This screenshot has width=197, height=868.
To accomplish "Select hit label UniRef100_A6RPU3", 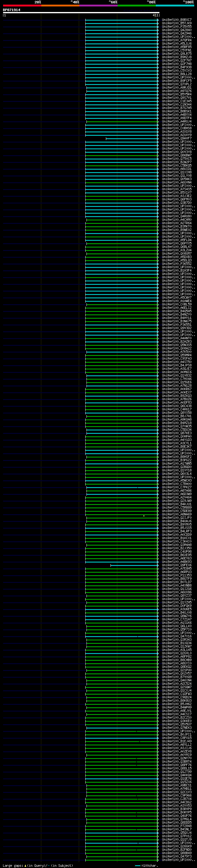I will (177, 572).
